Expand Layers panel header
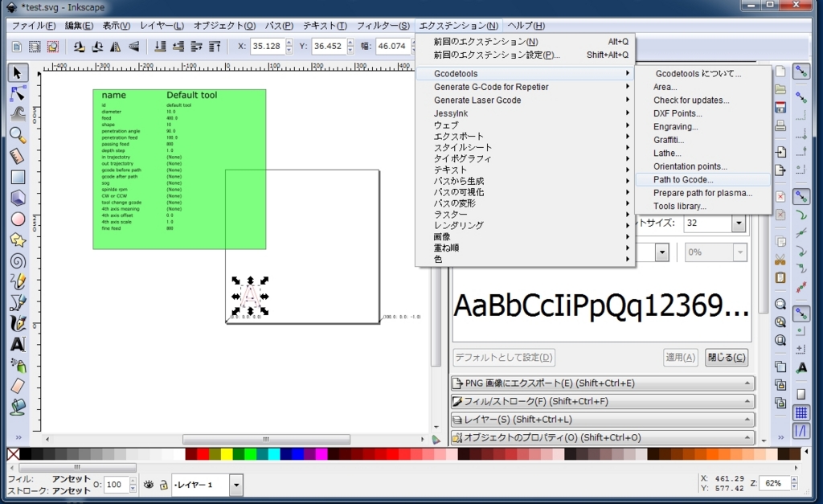The height and width of the screenshot is (504, 823). (603, 420)
